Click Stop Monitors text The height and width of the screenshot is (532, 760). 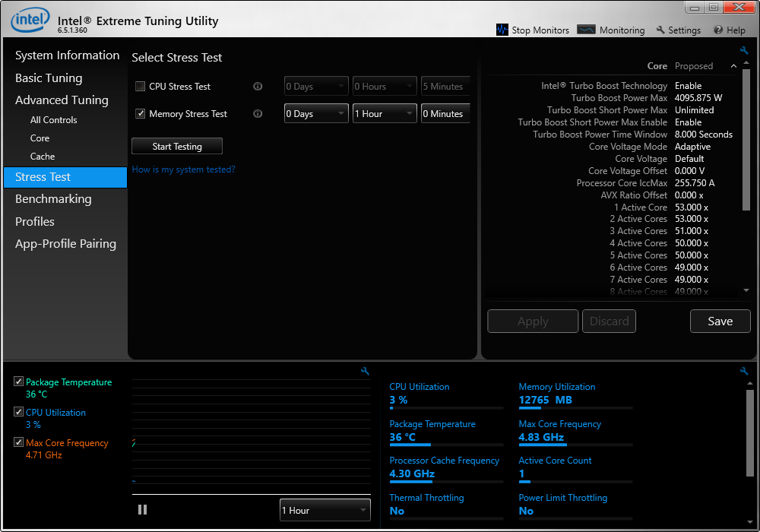click(x=540, y=30)
